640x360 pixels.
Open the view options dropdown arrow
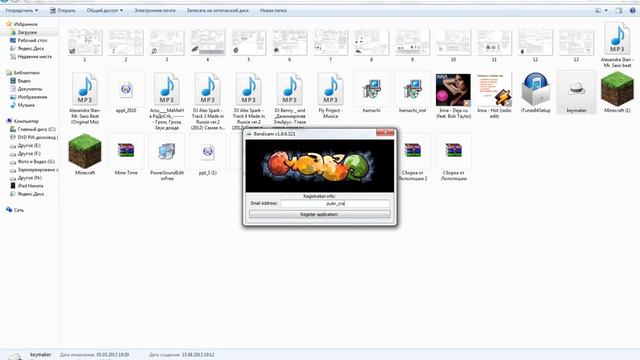tap(606, 11)
